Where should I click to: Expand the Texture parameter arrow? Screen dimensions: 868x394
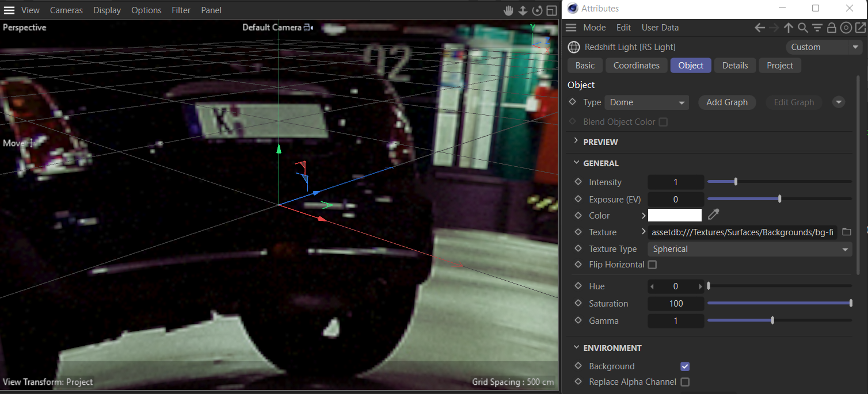644,232
